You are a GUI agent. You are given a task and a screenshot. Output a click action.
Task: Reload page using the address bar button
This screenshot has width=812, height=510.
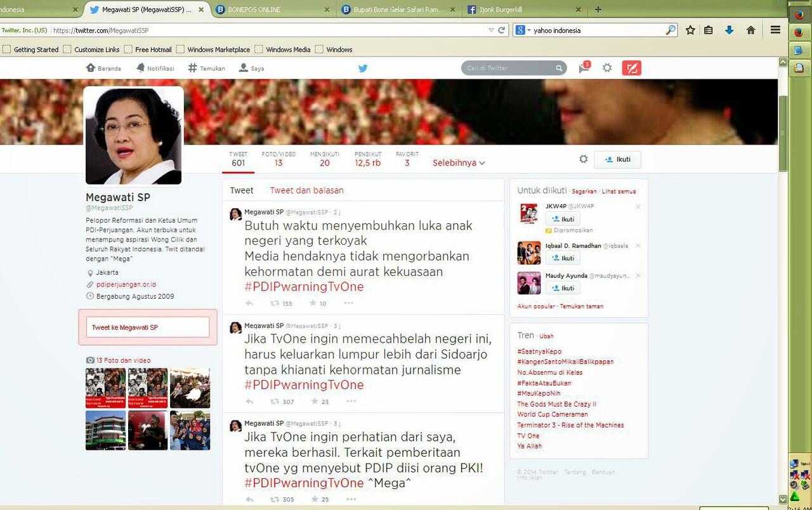501,30
